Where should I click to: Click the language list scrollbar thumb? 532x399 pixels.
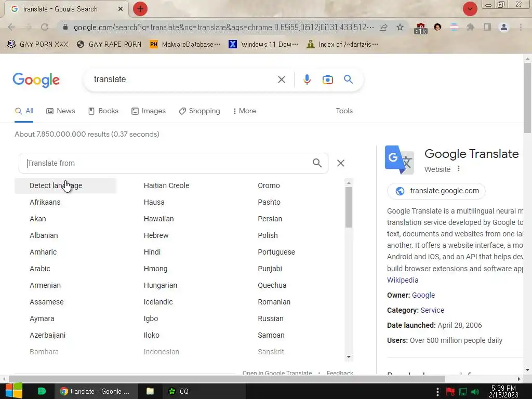tap(349, 207)
